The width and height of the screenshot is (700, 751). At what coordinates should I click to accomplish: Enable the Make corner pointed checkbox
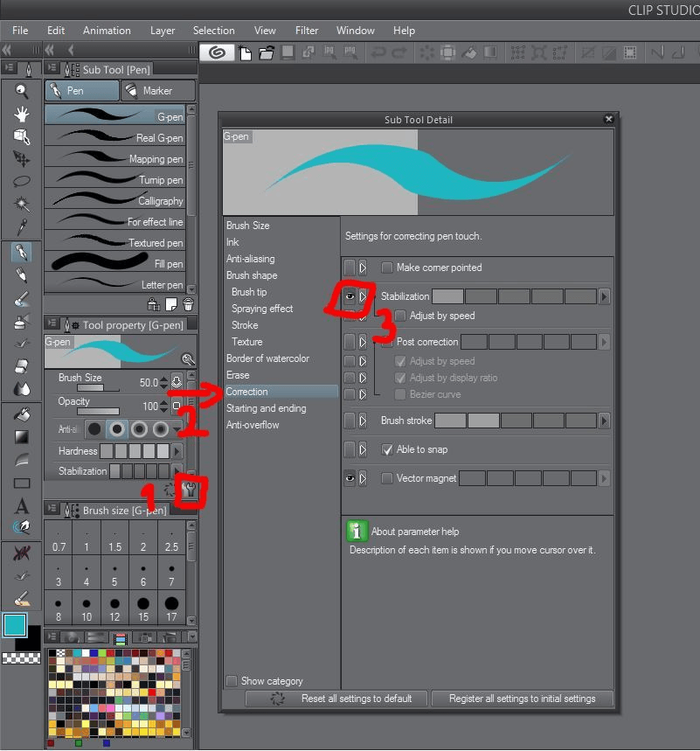(386, 268)
